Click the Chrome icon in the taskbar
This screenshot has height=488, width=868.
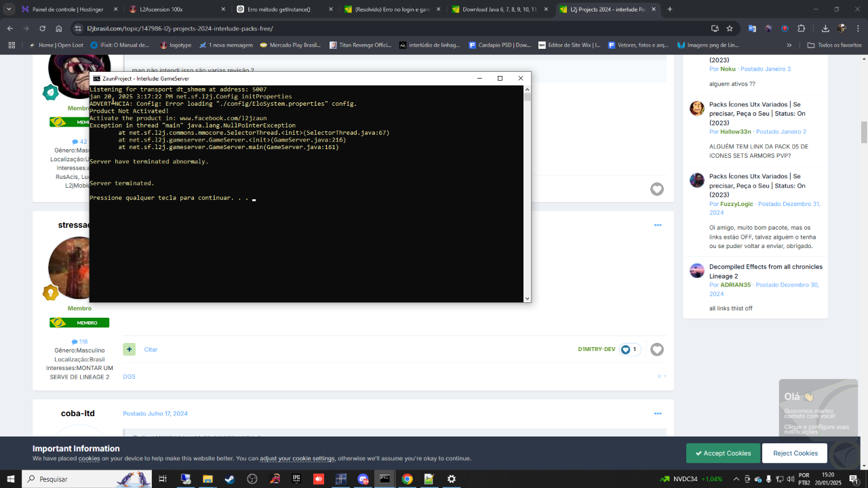point(407,479)
